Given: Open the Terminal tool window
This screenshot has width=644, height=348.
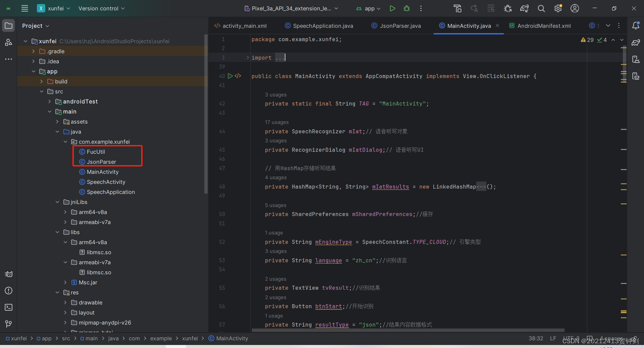Looking at the screenshot, I should (x=9, y=307).
